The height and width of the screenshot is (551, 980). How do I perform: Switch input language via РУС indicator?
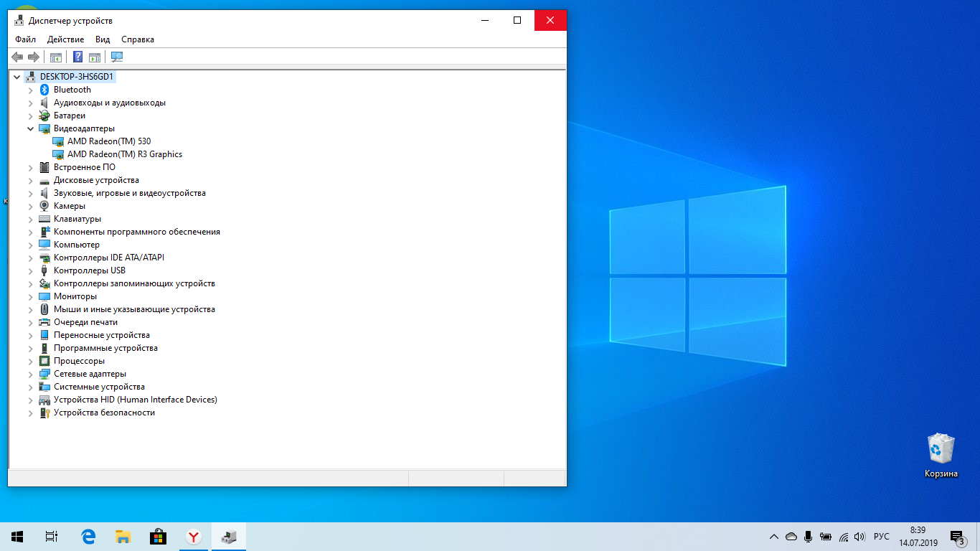point(882,537)
